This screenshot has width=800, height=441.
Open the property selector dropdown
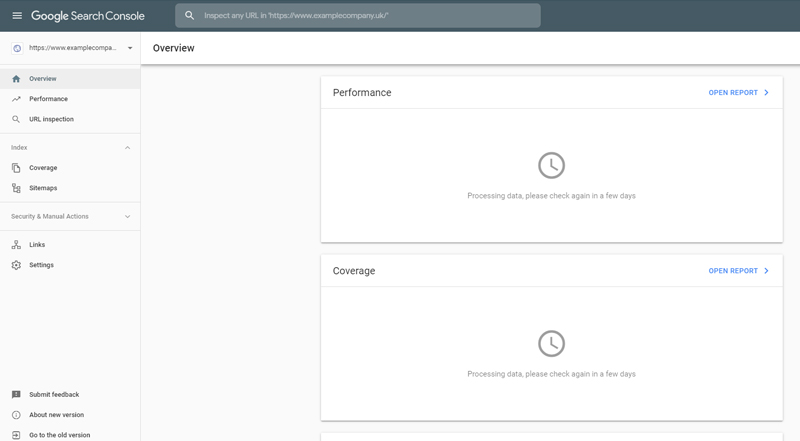130,48
